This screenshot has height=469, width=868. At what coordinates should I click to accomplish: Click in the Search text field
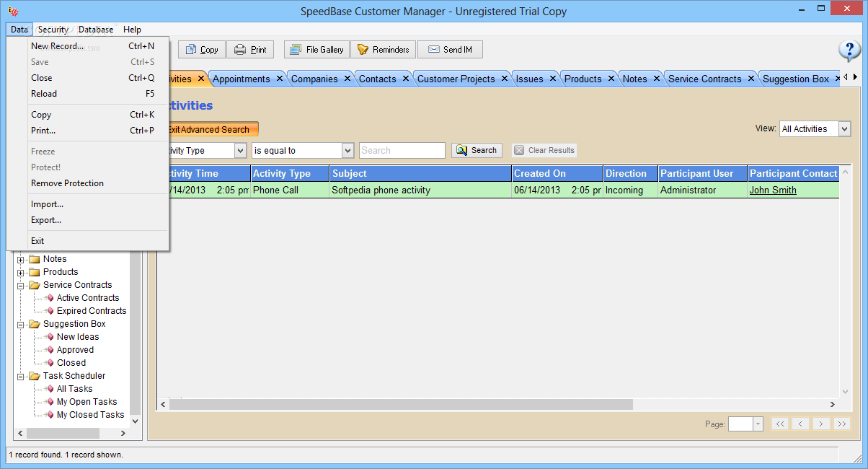click(x=402, y=150)
